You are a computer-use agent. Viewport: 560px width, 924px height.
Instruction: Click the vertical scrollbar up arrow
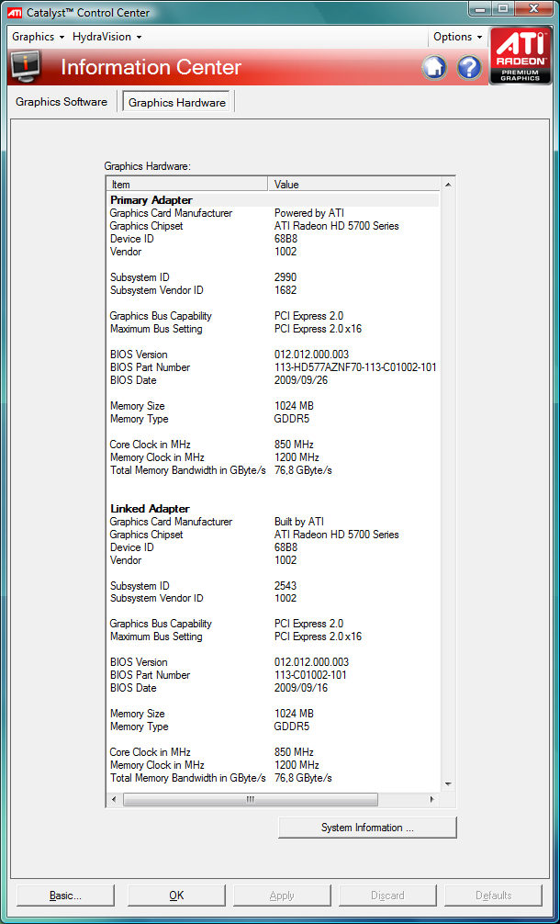pyautogui.click(x=448, y=185)
